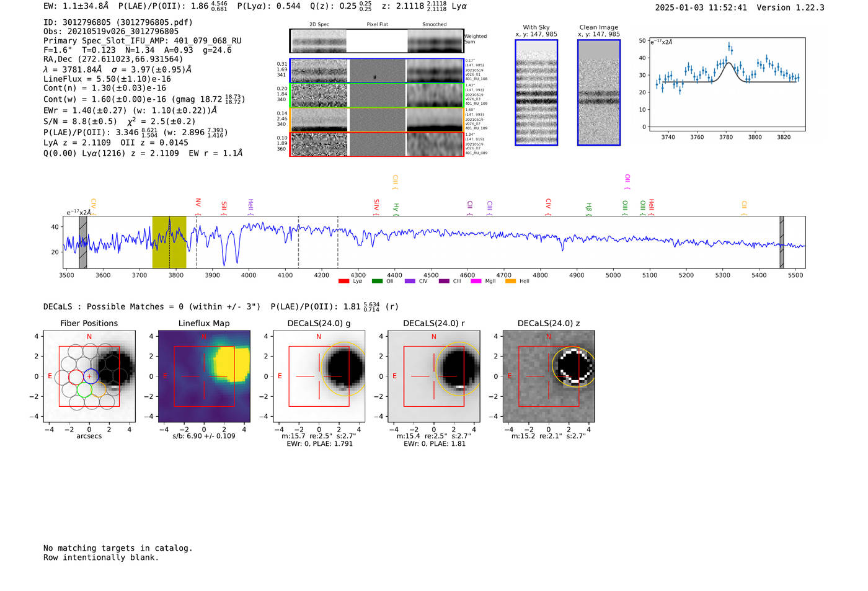Image resolution: width=868 pixels, height=591 pixels.
Task: Click the orange HeII legend swatch
Action: click(510, 281)
